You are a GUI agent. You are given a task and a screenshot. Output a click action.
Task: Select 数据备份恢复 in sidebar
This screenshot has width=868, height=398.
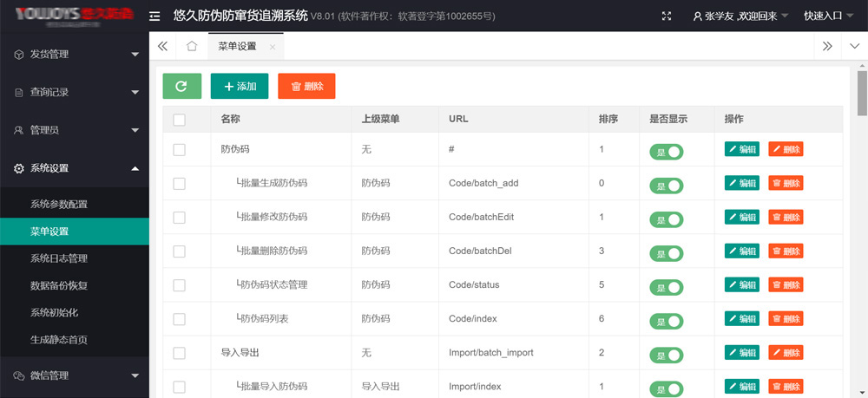59,285
